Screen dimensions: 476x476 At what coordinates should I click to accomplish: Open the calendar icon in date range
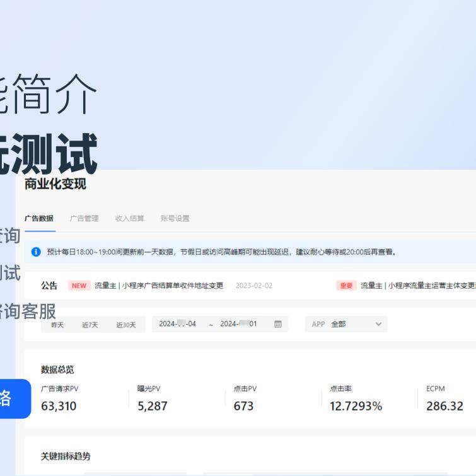click(278, 324)
